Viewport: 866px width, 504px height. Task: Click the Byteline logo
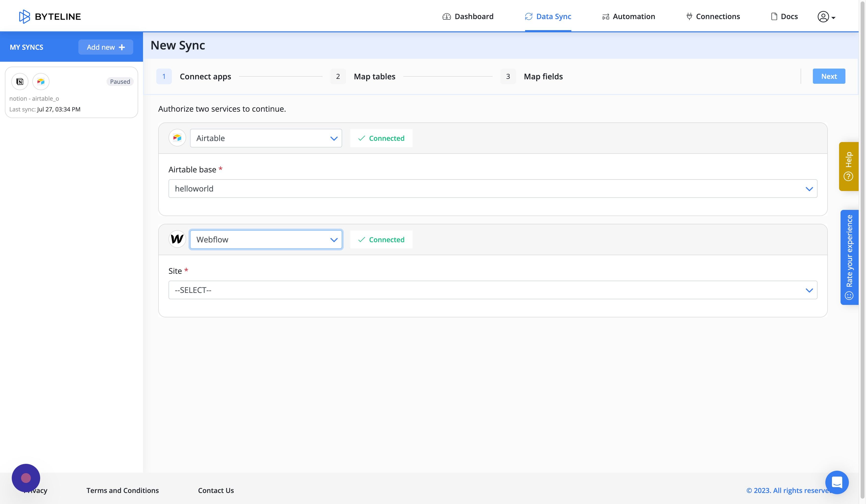pos(50,16)
